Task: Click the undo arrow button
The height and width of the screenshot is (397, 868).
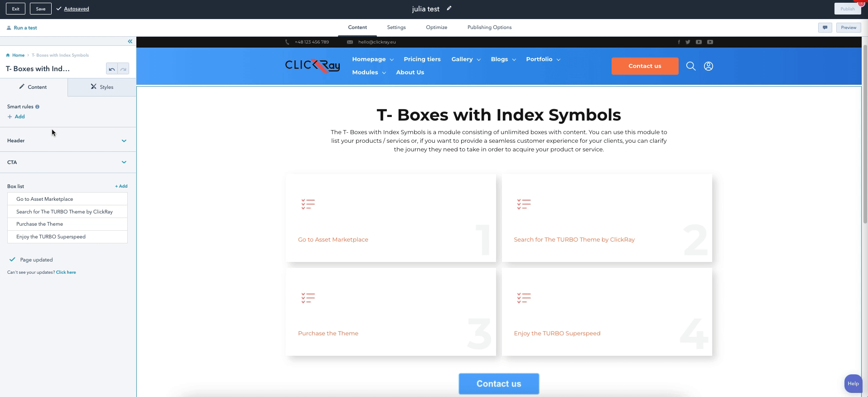Action: click(x=111, y=69)
